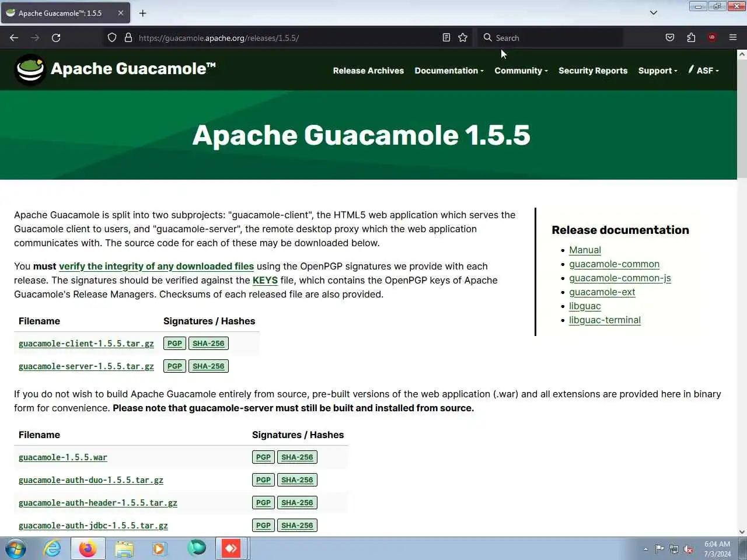Open the Windows Start button
Screen dimensions: 747x560
click(x=16, y=549)
